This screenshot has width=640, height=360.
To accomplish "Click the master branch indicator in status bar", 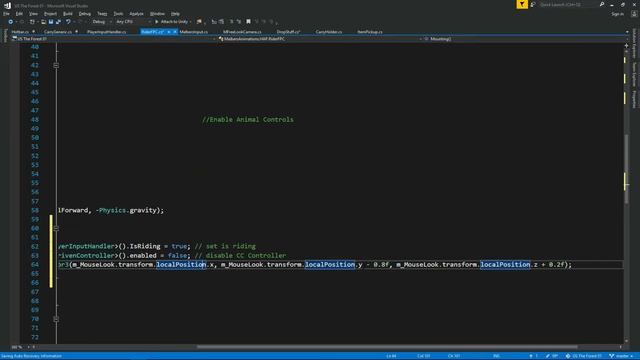I will pyautogui.click(x=620, y=356).
